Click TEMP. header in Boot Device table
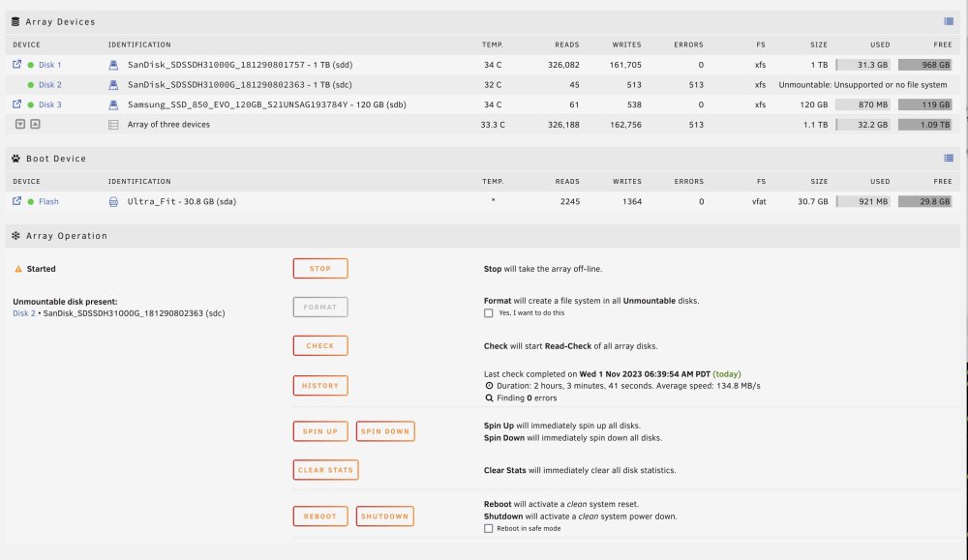The width and height of the screenshot is (968, 560). click(x=493, y=181)
